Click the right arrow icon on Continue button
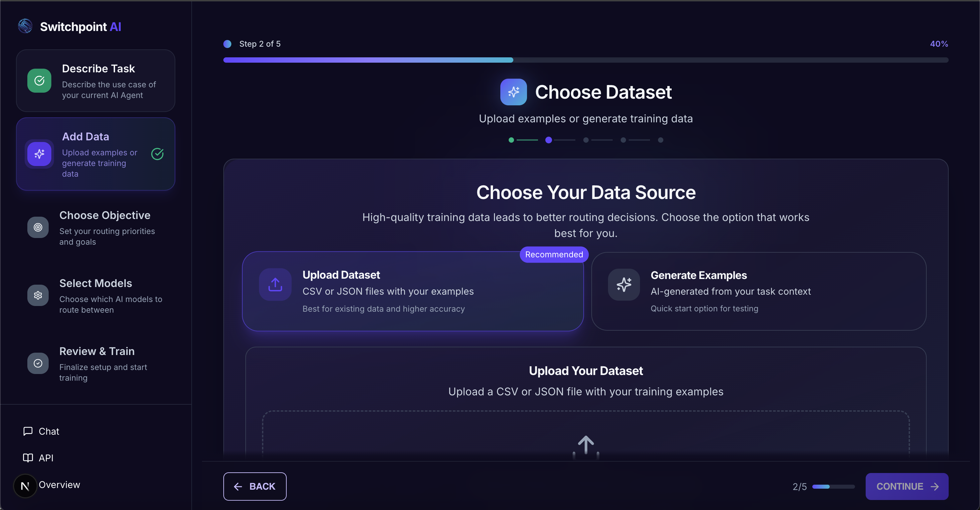This screenshot has width=980, height=510. pyautogui.click(x=935, y=487)
